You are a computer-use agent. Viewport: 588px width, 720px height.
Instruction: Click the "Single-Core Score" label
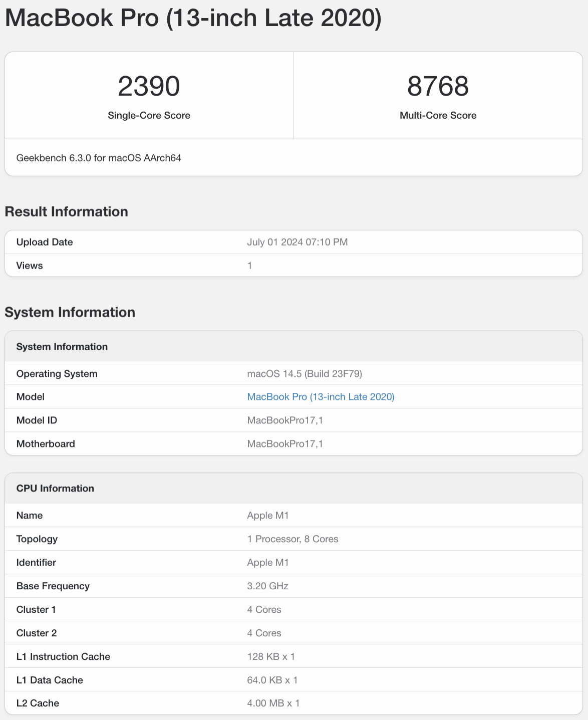149,115
